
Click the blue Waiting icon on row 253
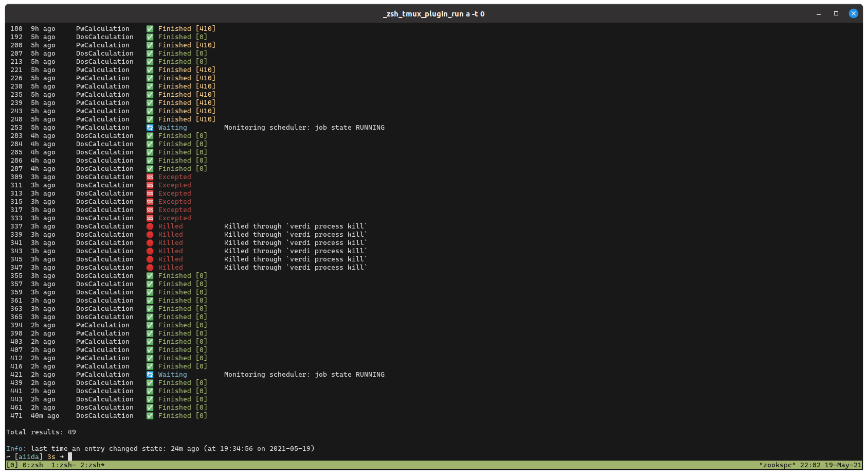(150, 127)
